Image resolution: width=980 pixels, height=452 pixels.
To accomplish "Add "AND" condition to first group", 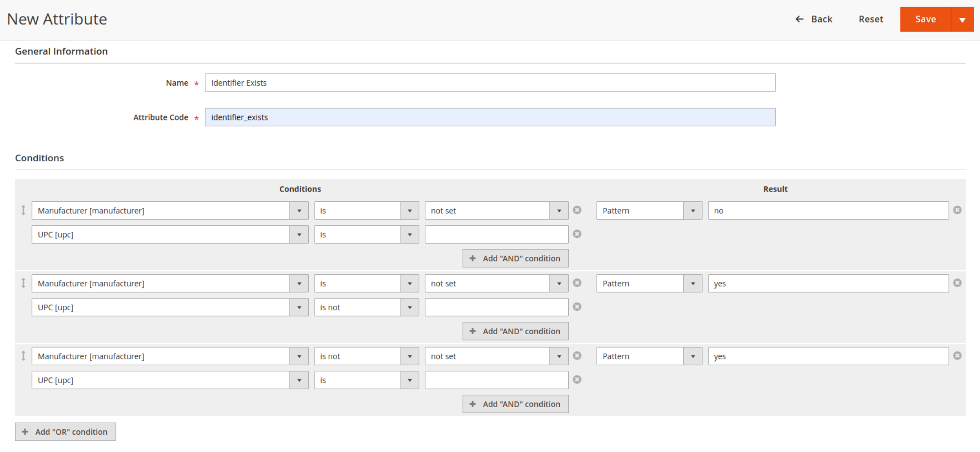I will [515, 258].
